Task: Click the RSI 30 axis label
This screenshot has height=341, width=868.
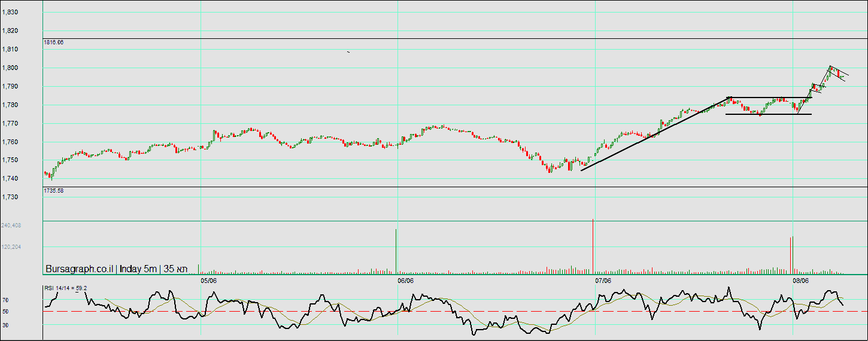Action: 5,325
